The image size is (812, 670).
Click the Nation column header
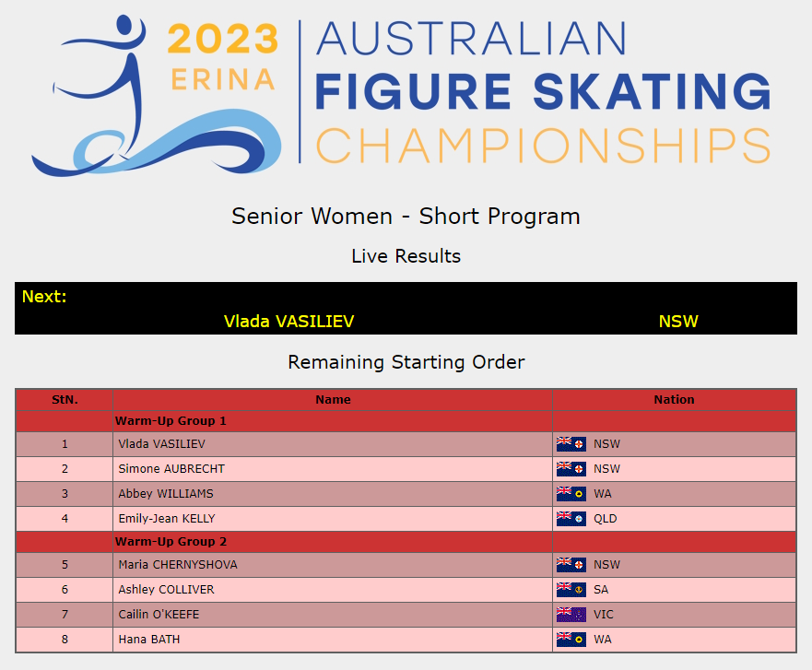[674, 400]
